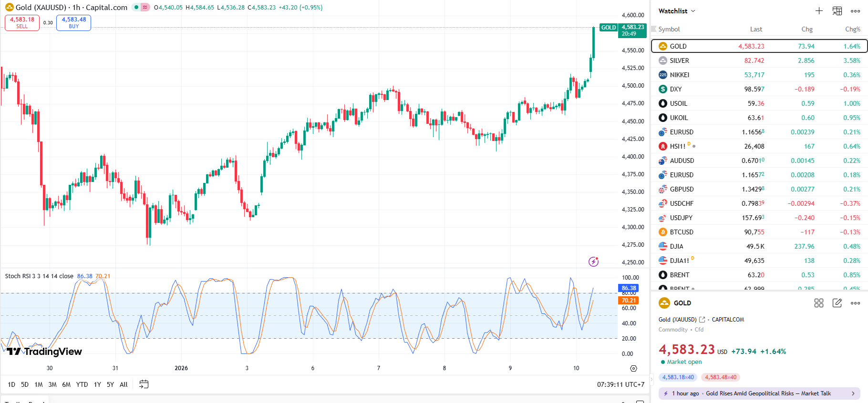Toggle the pink approximate-data indicator in the chart header
868x403 pixels.
(x=145, y=8)
